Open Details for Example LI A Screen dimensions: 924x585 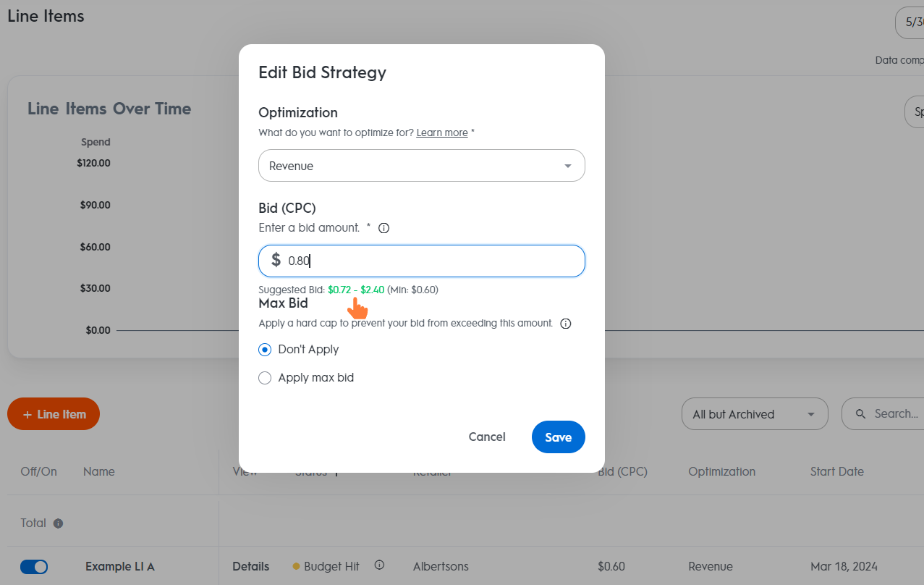tap(250, 567)
